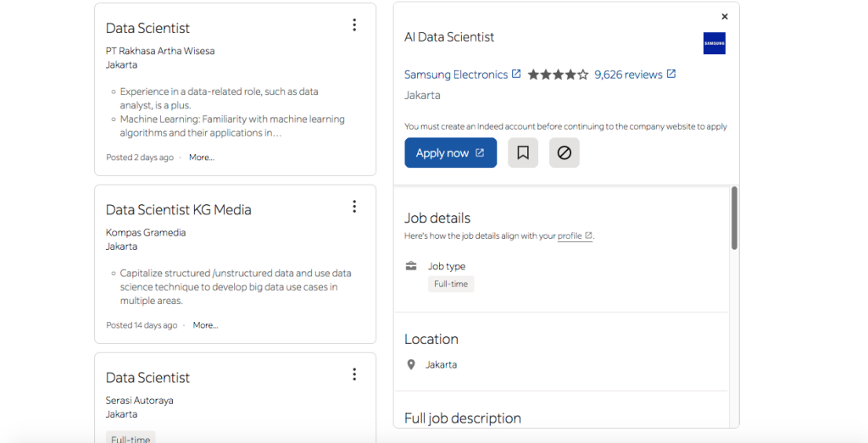Open the Samsung Electronics company link
The height and width of the screenshot is (443, 868).
[455, 75]
